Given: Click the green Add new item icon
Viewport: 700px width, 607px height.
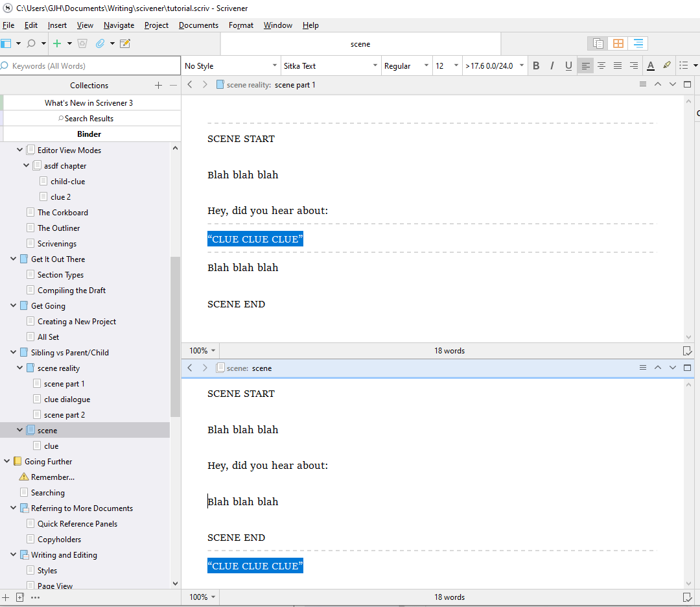Looking at the screenshot, I should click(x=57, y=43).
